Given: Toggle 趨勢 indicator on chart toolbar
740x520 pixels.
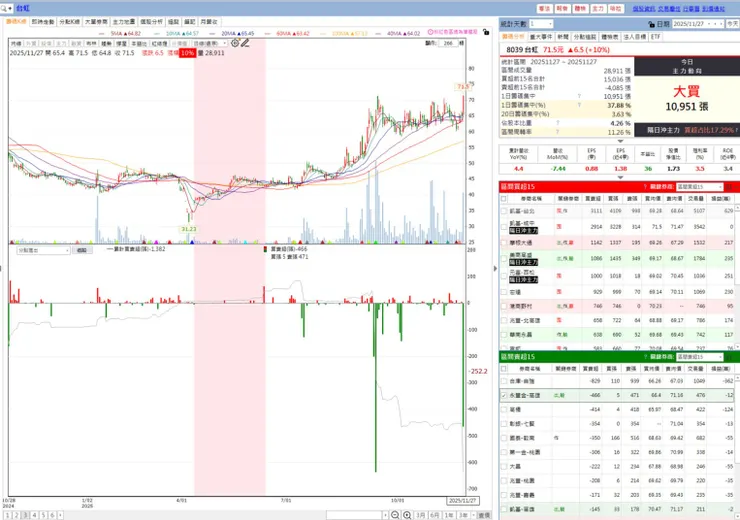Looking at the screenshot, I should tap(106, 43).
